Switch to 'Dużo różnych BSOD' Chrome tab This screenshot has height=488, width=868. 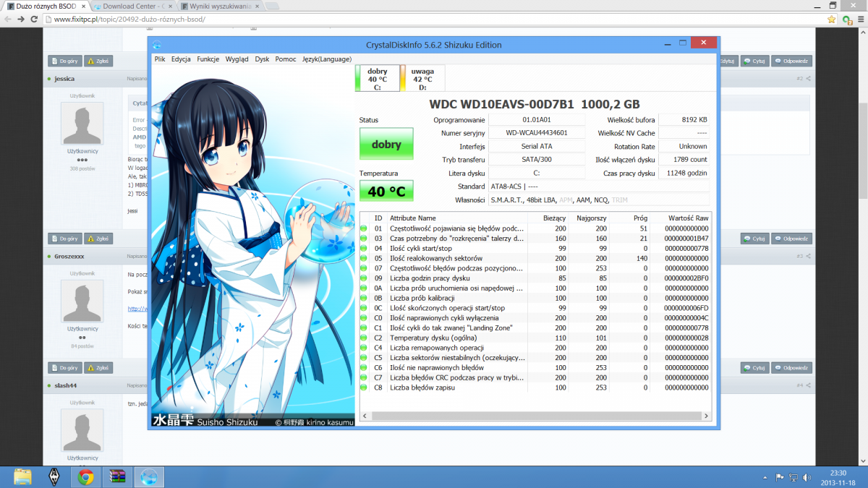click(x=46, y=7)
